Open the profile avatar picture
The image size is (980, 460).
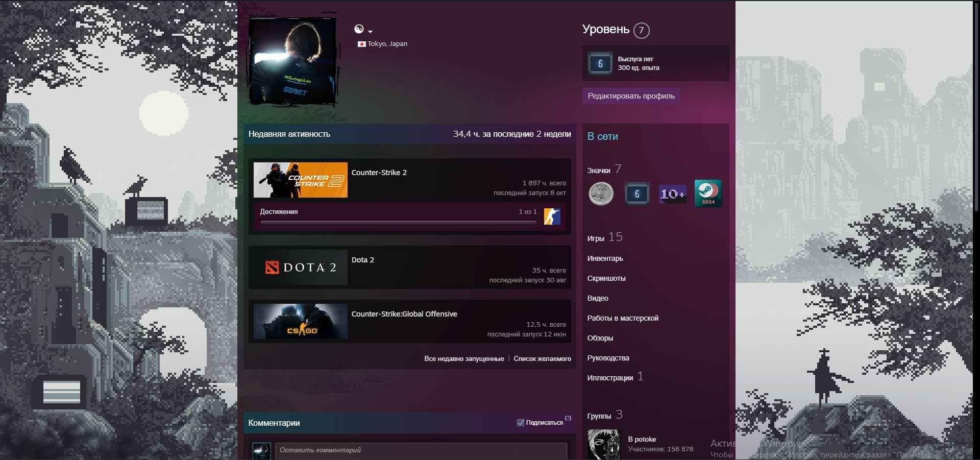(x=293, y=61)
